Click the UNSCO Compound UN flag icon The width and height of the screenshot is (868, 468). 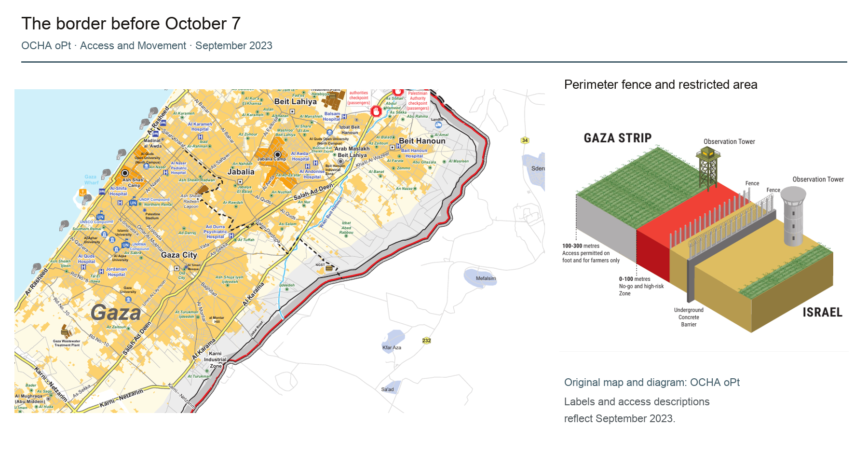click(100, 217)
